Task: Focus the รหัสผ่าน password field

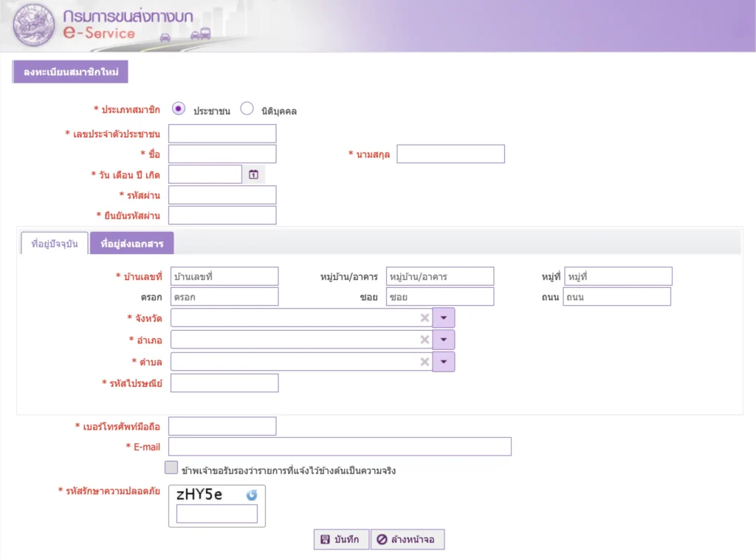Action: coord(222,195)
